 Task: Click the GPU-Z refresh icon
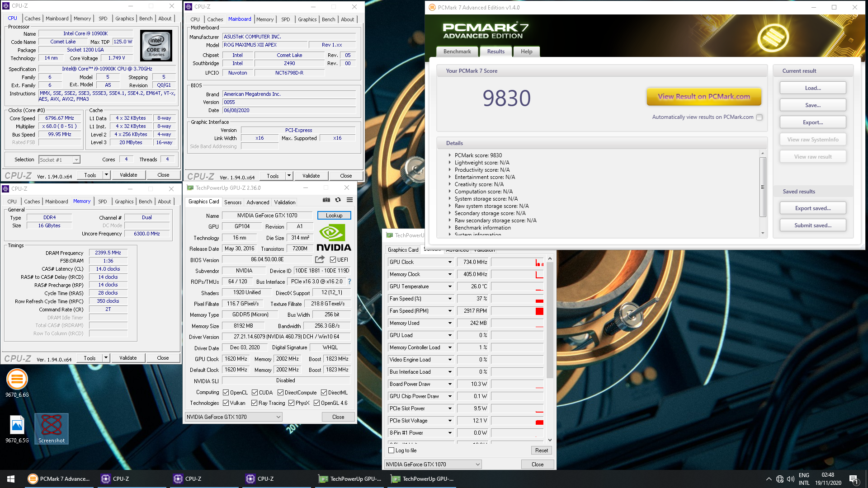click(x=338, y=200)
